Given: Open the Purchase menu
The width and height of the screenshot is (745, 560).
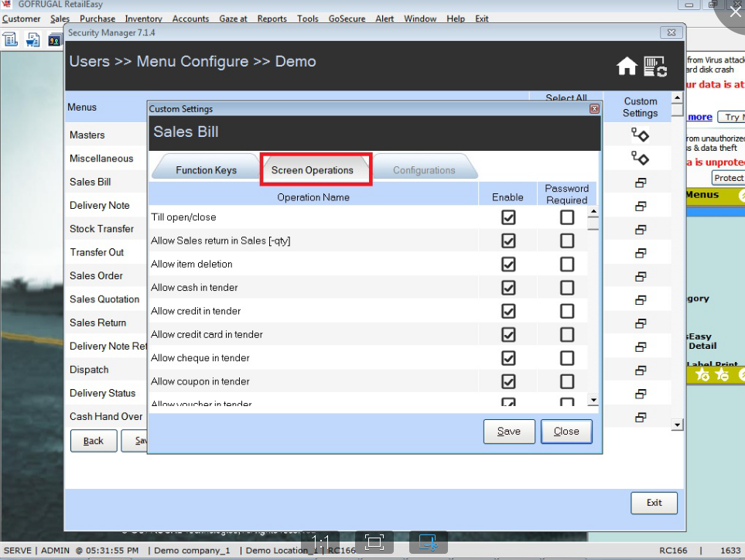Looking at the screenshot, I should coord(97,19).
